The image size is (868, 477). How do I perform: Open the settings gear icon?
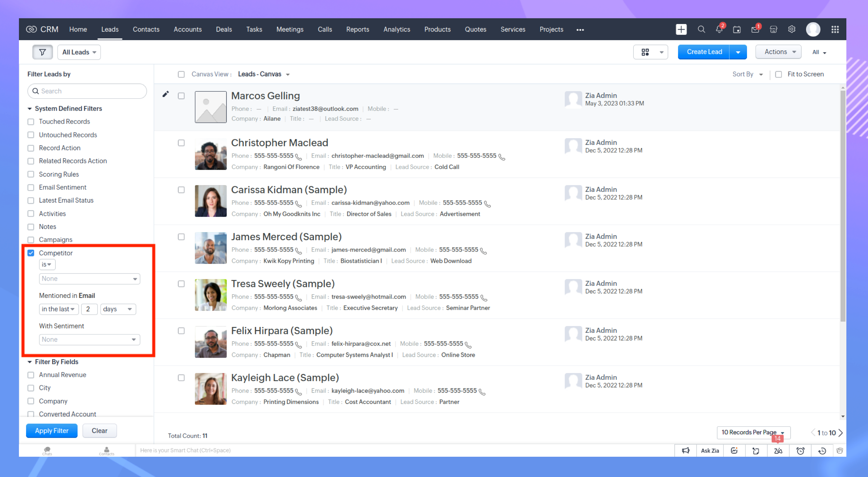tap(792, 29)
